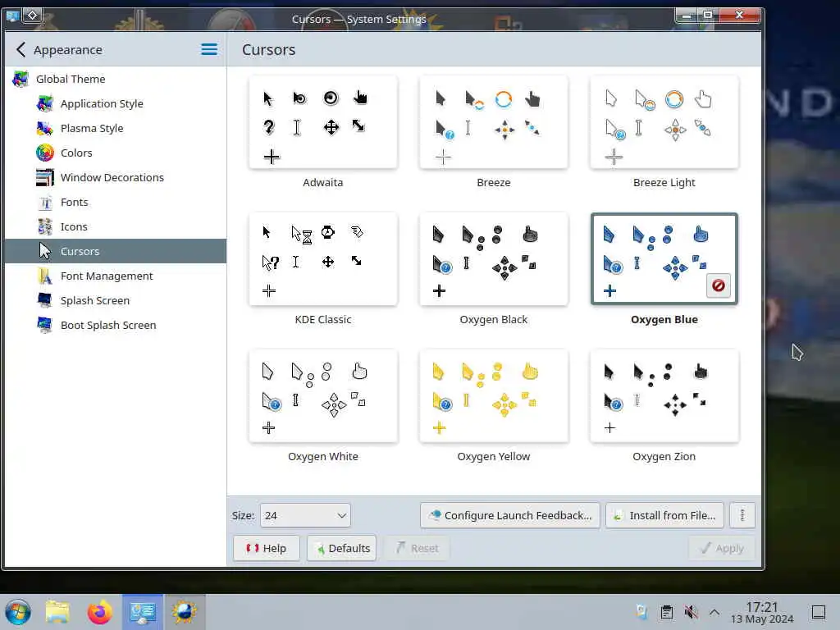Screen dimensions: 840x630
Task: Open the Font Management label
Action: coord(107,276)
